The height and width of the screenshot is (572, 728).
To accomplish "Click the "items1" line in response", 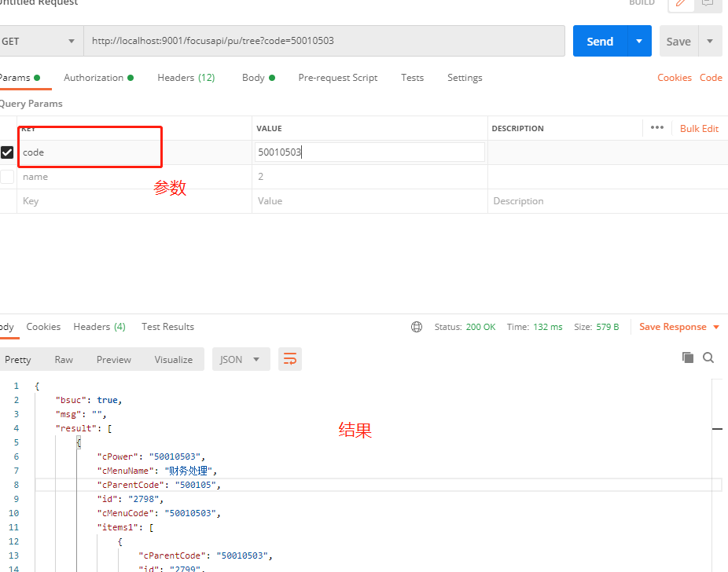I will (x=125, y=527).
